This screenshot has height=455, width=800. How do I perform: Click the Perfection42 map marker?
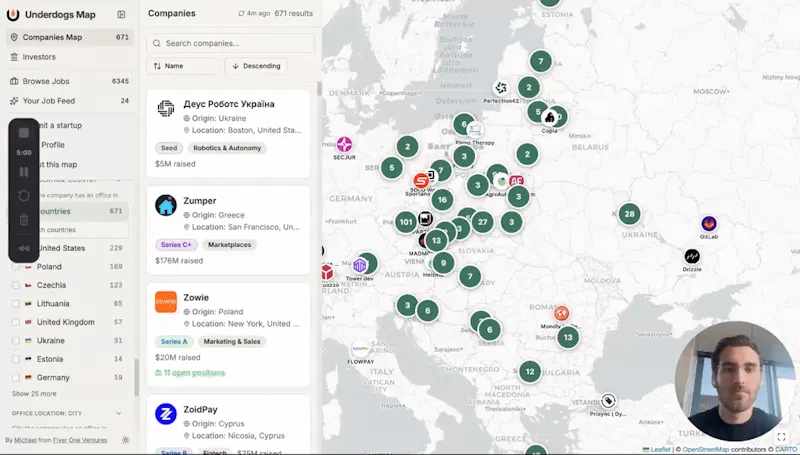(501, 89)
